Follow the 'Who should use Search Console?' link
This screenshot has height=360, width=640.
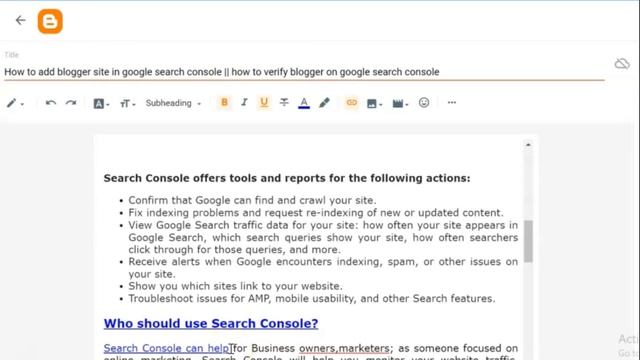tap(211, 323)
